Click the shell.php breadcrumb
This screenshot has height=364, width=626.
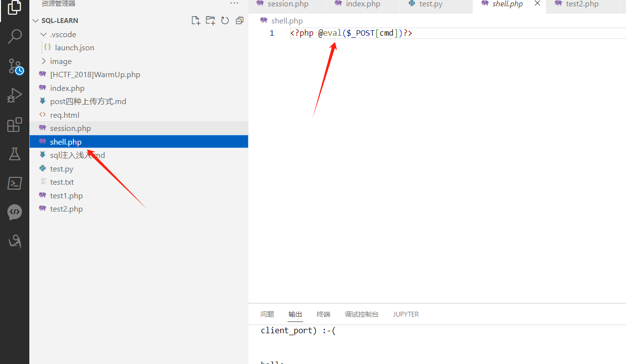point(287,21)
